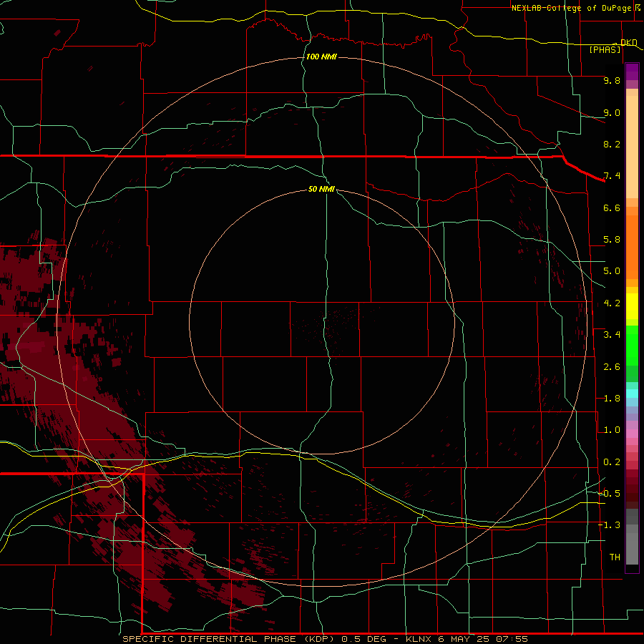Screen dimensions: 644x644
Task: Click the -0.5 value on the color scale
Action: pos(609,493)
